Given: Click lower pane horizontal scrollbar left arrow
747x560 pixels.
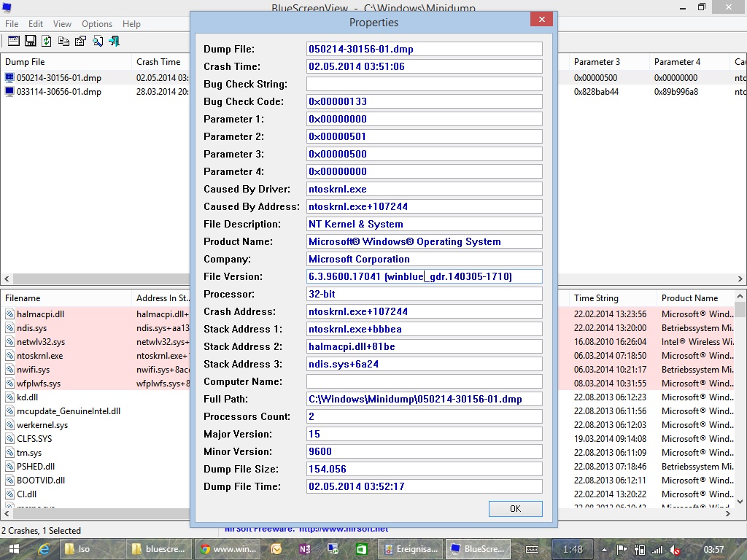Looking at the screenshot, I should click(x=7, y=513).
